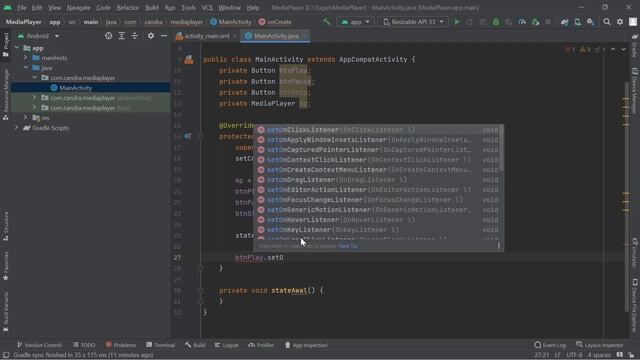Click Select Opened File target icon
This screenshot has width=640, height=360.
click(108, 36)
